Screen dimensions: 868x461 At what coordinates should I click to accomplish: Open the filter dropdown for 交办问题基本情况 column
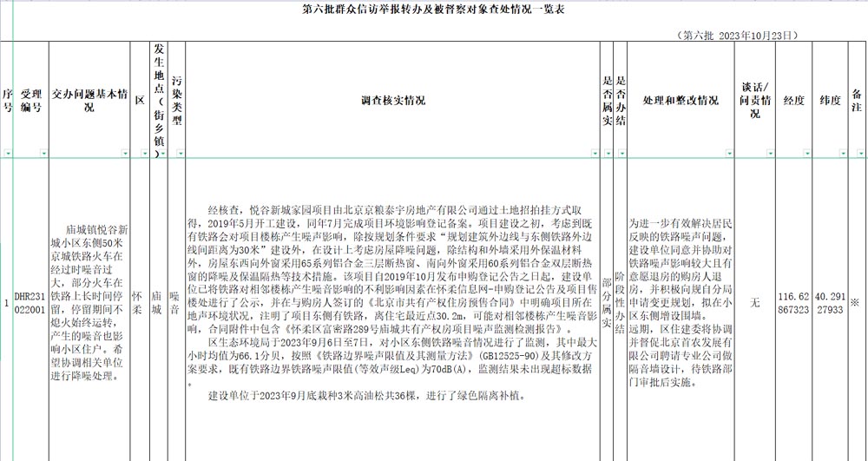point(125,154)
